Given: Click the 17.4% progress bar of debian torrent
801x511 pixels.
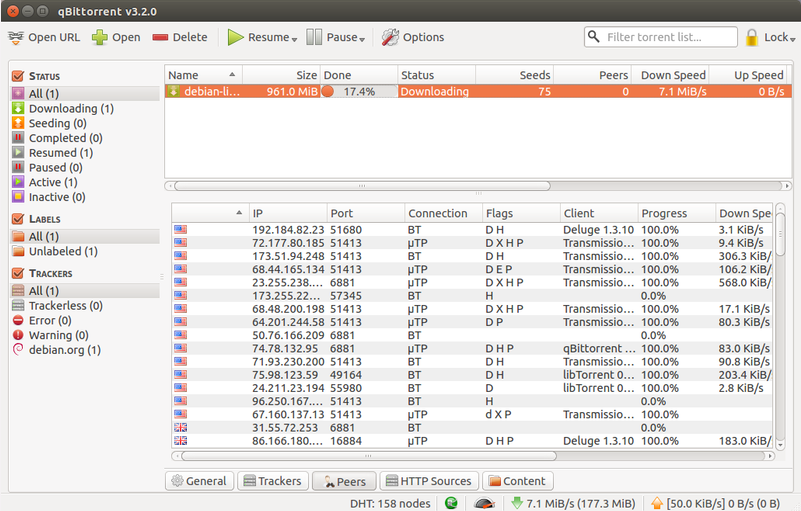Looking at the screenshot, I should point(359,91).
